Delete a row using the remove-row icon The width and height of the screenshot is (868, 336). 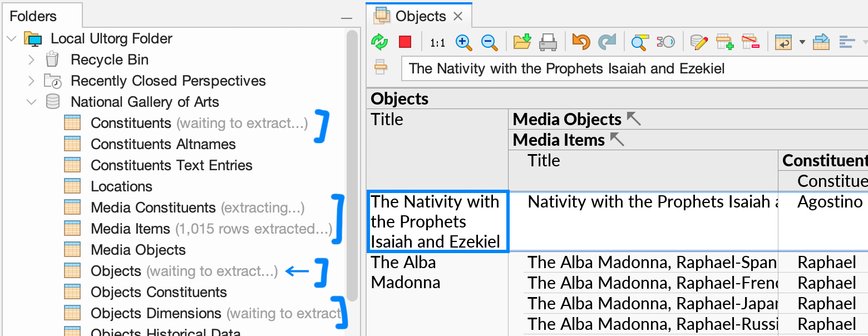point(751,42)
